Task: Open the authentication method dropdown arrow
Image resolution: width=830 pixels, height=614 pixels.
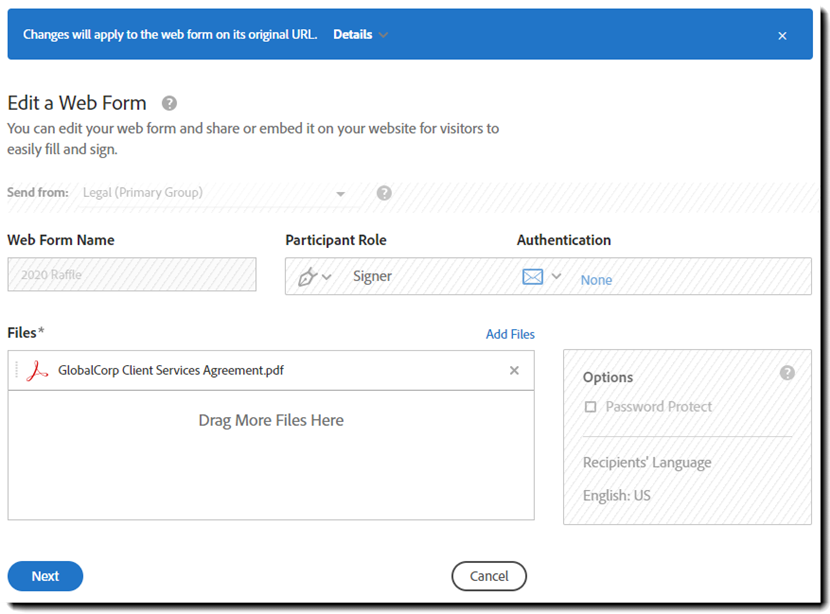Action: point(557,277)
